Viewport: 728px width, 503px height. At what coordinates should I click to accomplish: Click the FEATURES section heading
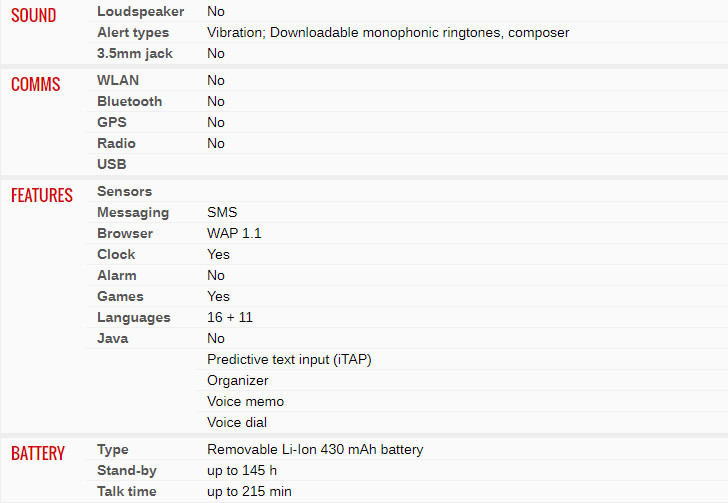pos(42,195)
